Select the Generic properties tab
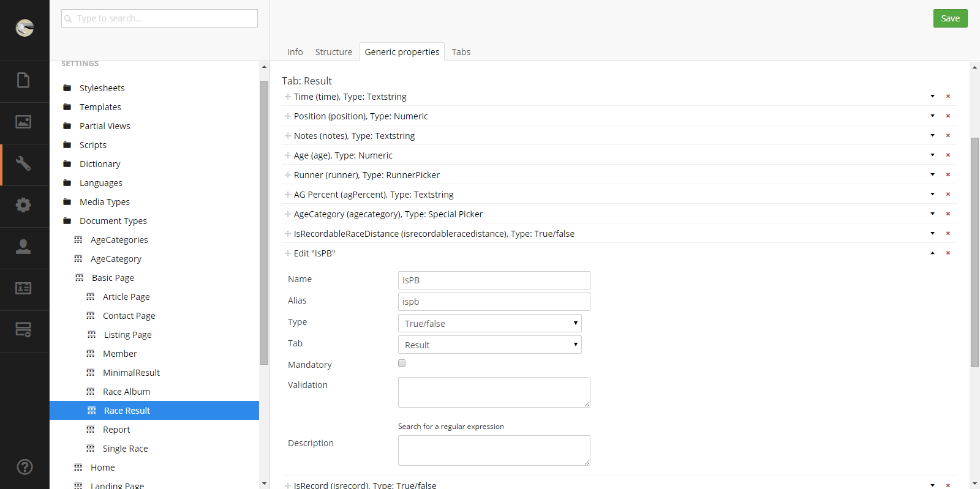The height and width of the screenshot is (489, 980). coord(402,52)
